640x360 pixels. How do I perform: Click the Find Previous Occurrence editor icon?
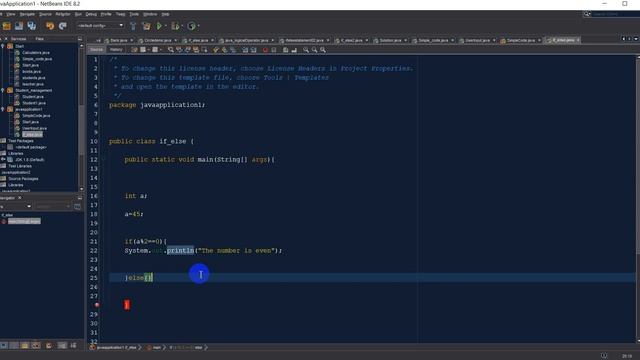179,50
